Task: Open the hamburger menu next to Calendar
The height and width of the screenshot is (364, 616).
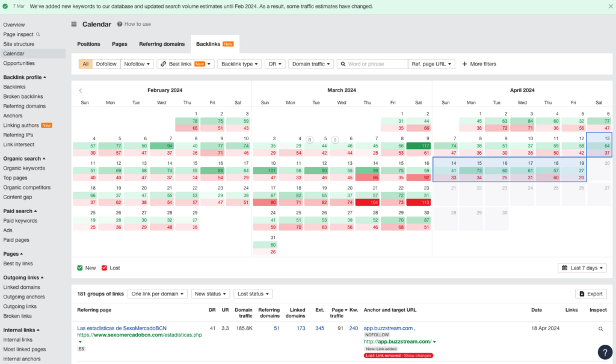Action: (73, 24)
